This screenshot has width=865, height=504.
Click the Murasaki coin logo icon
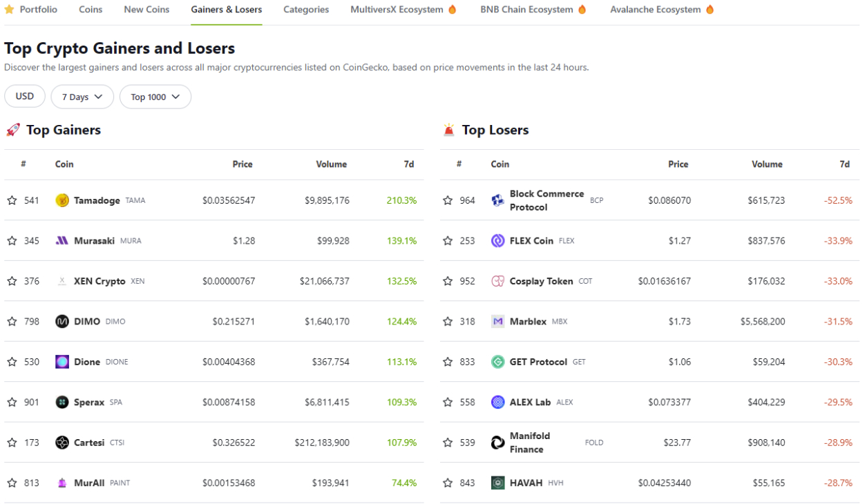[62, 241]
